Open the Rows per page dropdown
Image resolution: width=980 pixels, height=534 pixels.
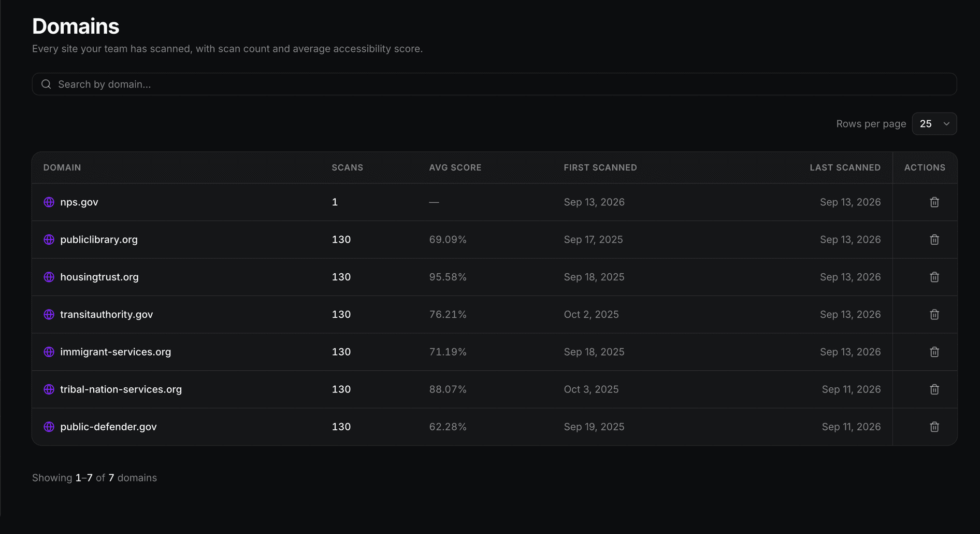coord(934,124)
